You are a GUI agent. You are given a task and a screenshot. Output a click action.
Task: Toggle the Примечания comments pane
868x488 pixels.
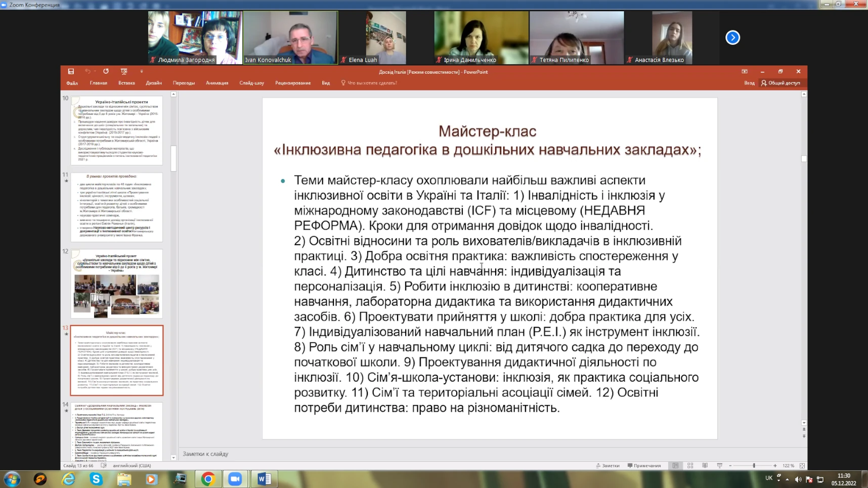tap(644, 466)
